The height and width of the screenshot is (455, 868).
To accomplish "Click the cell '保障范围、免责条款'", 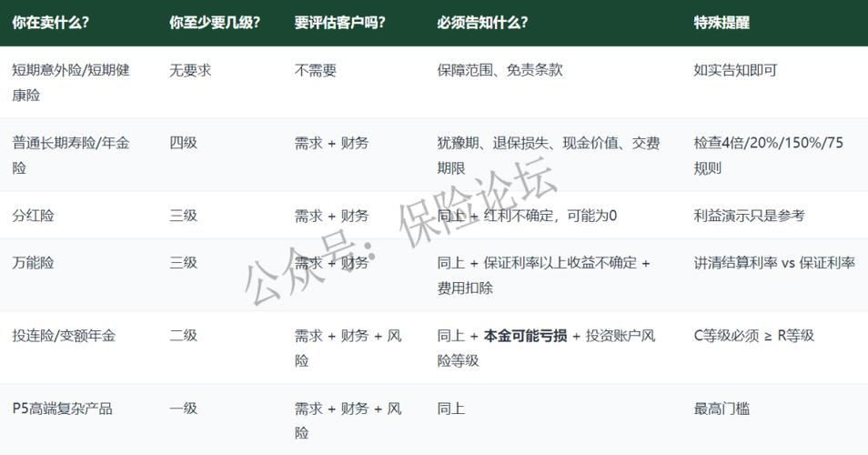I will tap(500, 70).
